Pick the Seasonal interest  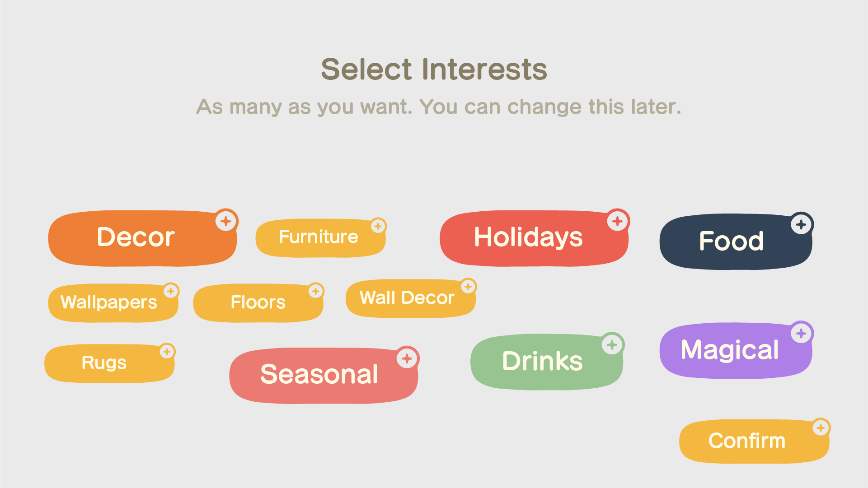coord(324,376)
